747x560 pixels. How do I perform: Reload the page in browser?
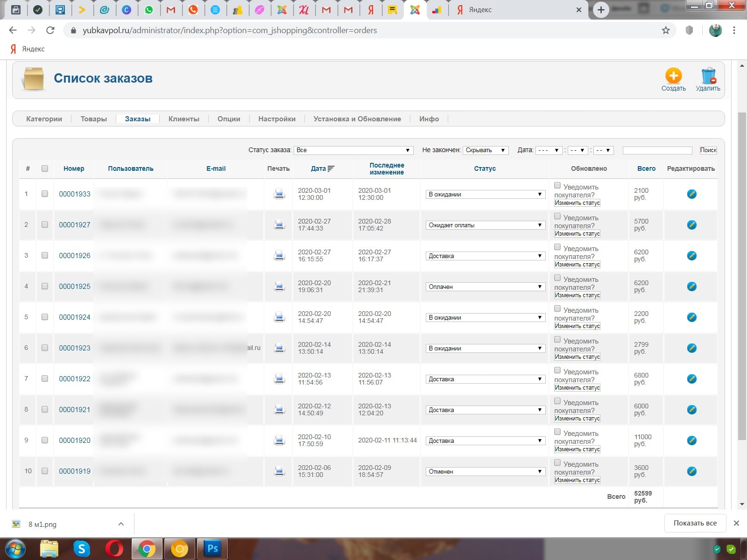(x=50, y=30)
